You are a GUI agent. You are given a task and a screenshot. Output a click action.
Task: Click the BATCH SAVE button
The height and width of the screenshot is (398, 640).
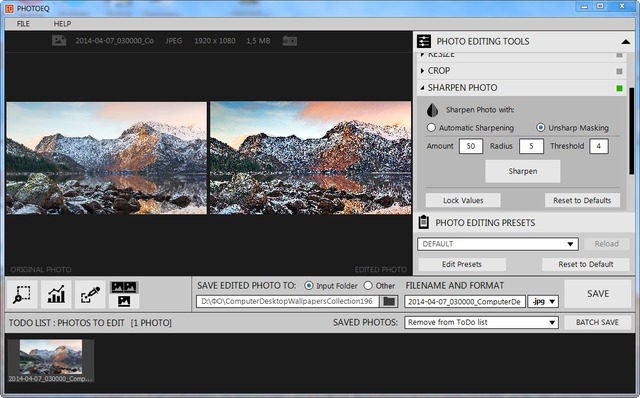point(597,322)
